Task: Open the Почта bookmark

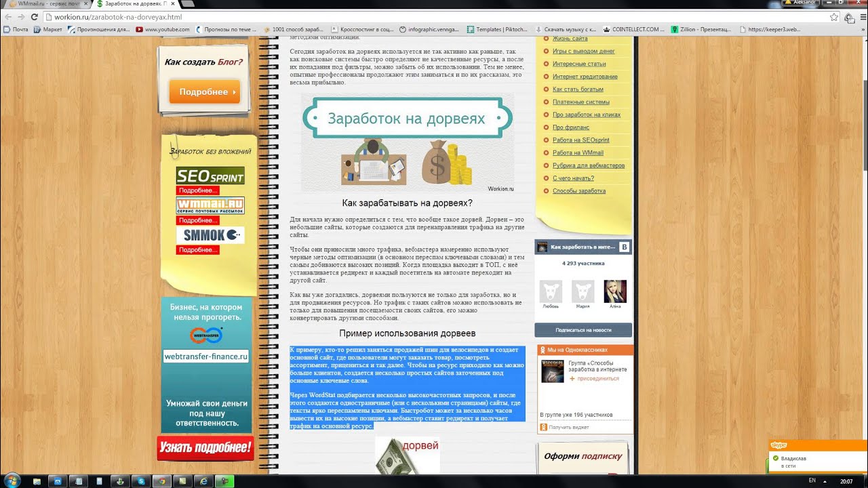Action: (x=16, y=30)
